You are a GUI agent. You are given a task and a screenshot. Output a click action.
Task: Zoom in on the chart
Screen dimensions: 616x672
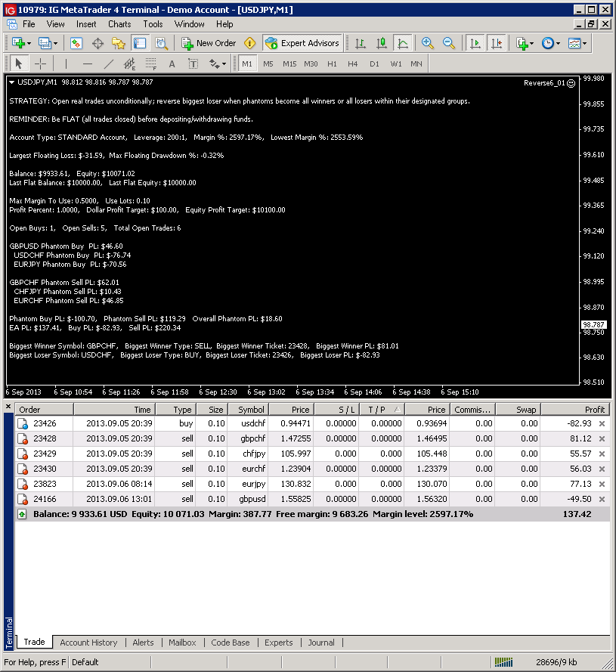pos(427,43)
